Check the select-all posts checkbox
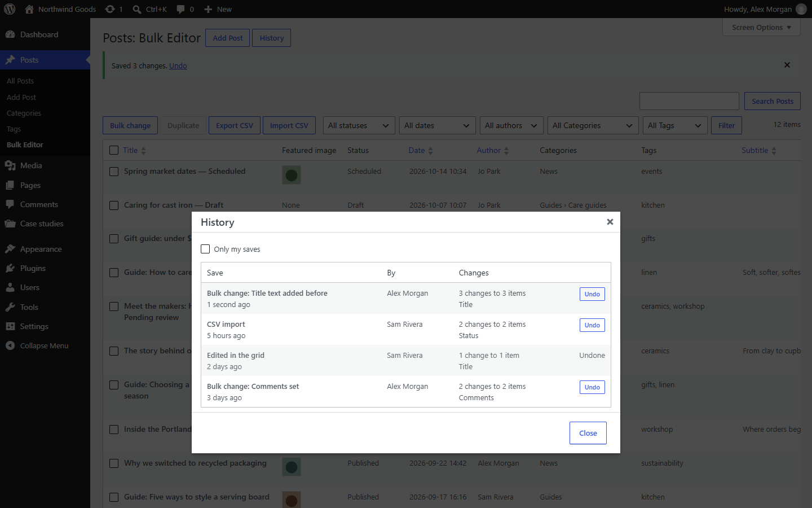The height and width of the screenshot is (508, 812). pyautogui.click(x=114, y=150)
